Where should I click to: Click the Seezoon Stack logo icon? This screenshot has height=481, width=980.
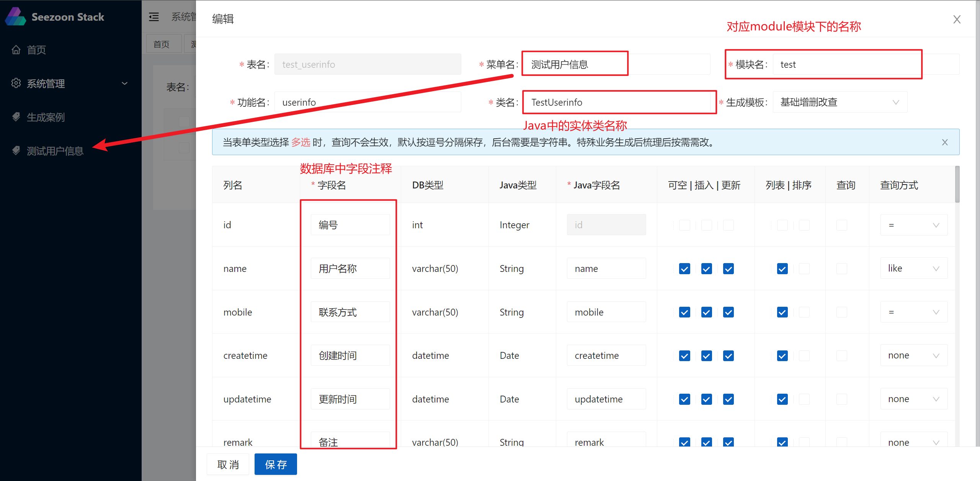(15, 17)
